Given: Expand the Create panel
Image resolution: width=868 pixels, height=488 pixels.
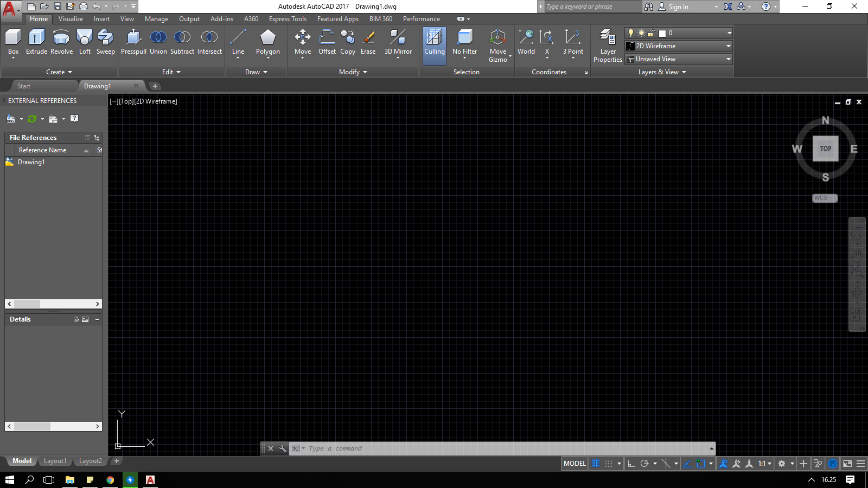Looking at the screenshot, I should click(59, 72).
